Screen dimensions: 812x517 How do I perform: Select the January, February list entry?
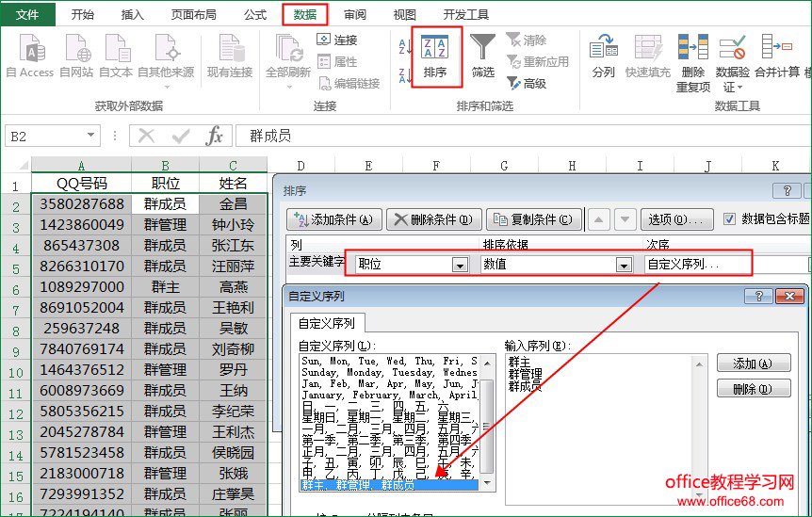point(389,395)
